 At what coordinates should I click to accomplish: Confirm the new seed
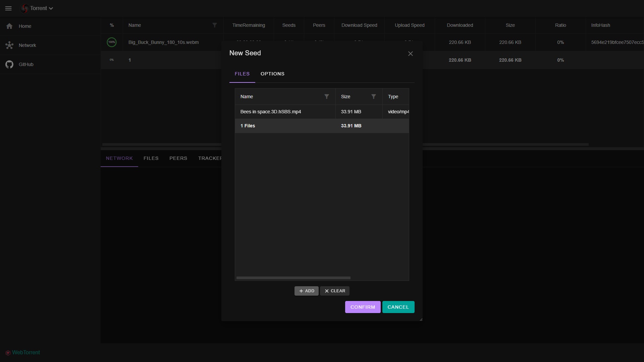click(363, 307)
